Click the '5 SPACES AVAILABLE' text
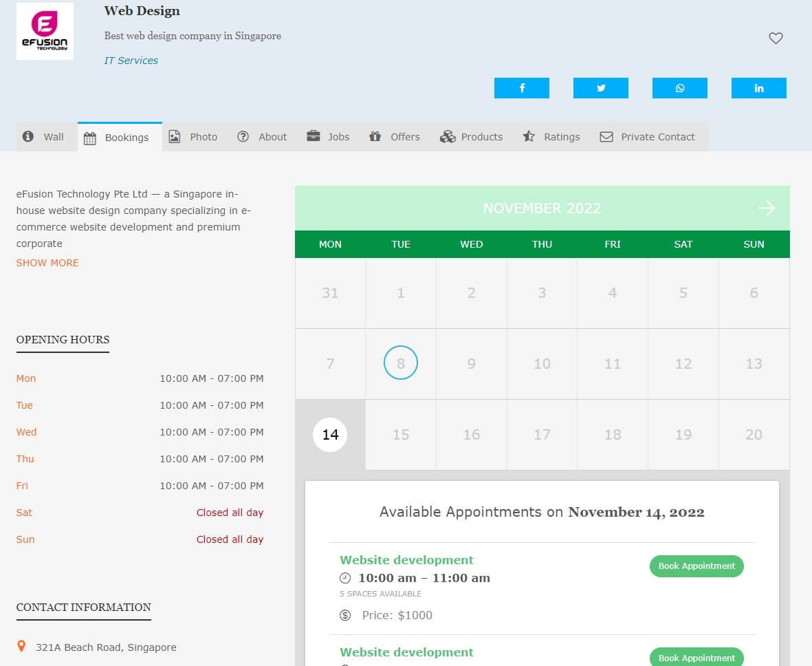This screenshot has width=812, height=666. pyautogui.click(x=381, y=594)
